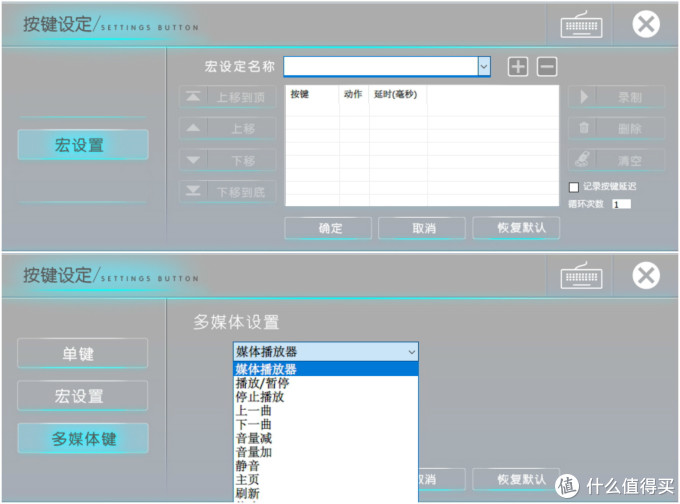
Task: Choose 主页 from the list
Action: [x=326, y=480]
